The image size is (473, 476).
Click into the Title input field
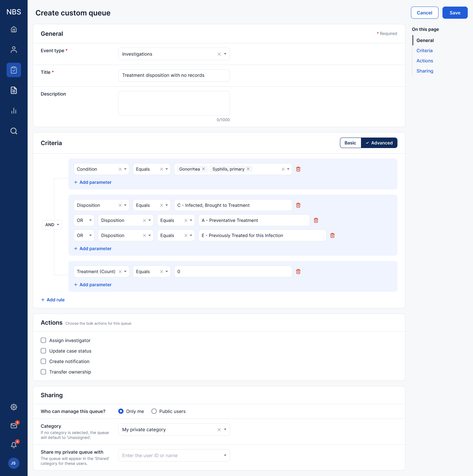click(174, 76)
